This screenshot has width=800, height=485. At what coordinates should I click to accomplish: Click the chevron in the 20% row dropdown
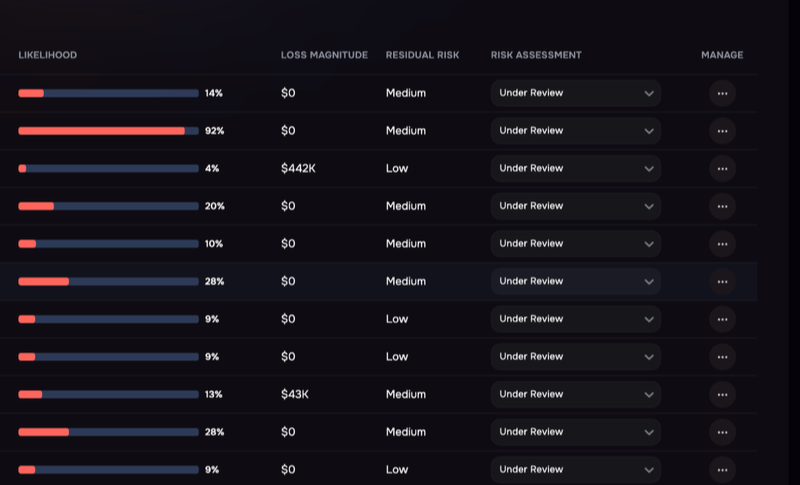(x=648, y=207)
